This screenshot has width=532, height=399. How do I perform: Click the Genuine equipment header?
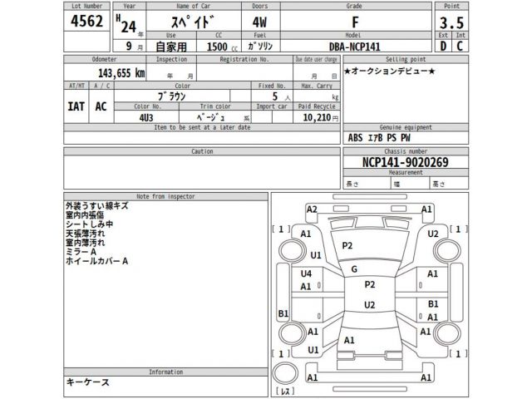[x=406, y=127]
